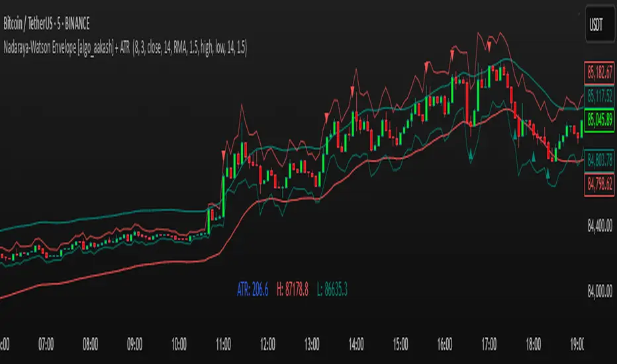Click the green 85,045.89 current price label

tap(599, 119)
